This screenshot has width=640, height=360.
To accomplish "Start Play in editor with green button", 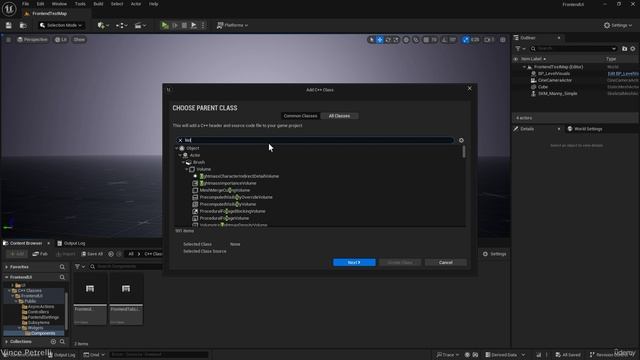I will 164,25.
